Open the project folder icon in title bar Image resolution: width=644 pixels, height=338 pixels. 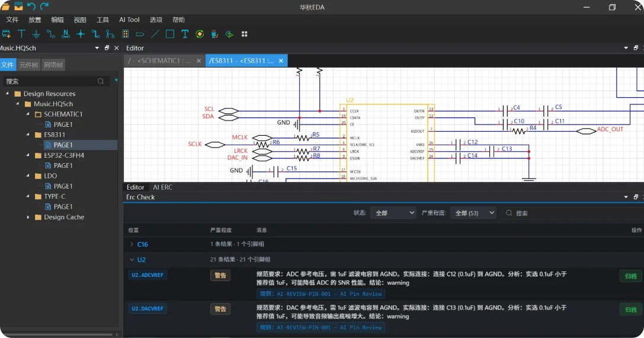5,6
